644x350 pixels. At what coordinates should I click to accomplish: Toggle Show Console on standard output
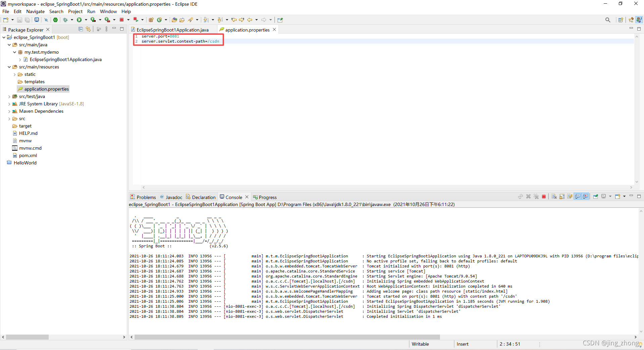(578, 197)
